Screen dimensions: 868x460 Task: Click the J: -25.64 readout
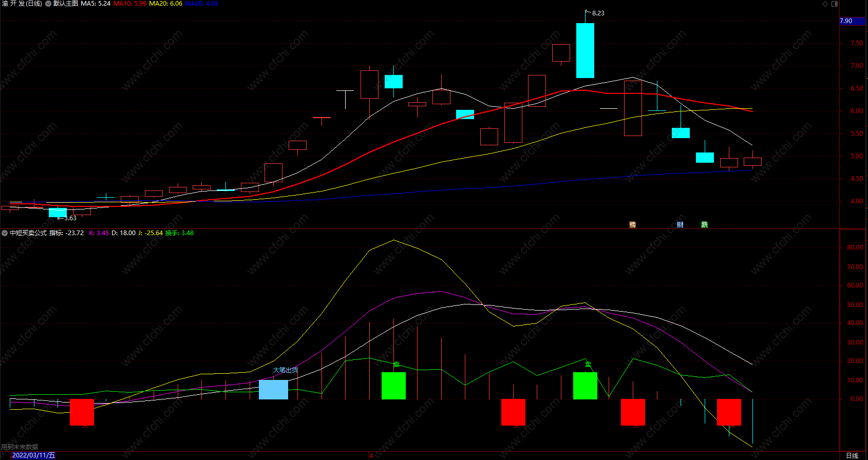pyautogui.click(x=150, y=233)
